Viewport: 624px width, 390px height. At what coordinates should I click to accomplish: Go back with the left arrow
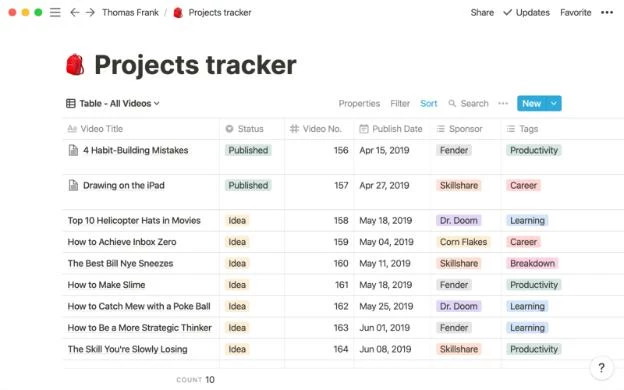pyautogui.click(x=74, y=13)
